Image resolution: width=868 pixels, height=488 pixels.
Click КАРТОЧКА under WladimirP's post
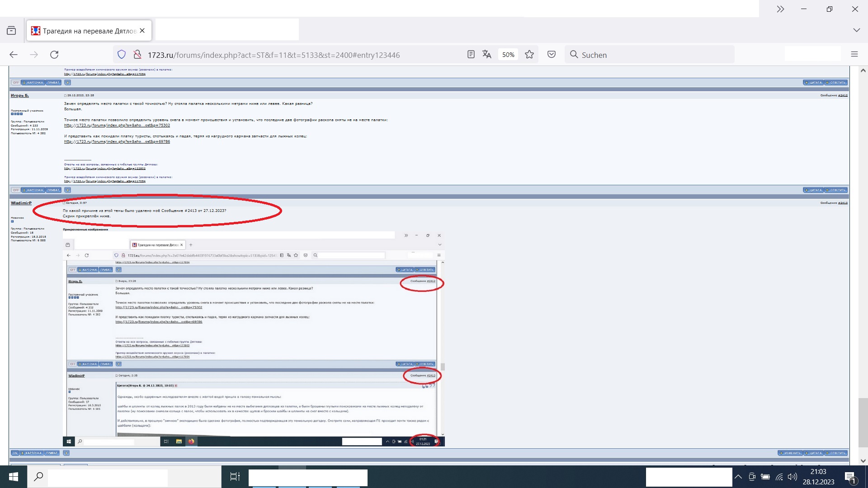[x=31, y=453]
